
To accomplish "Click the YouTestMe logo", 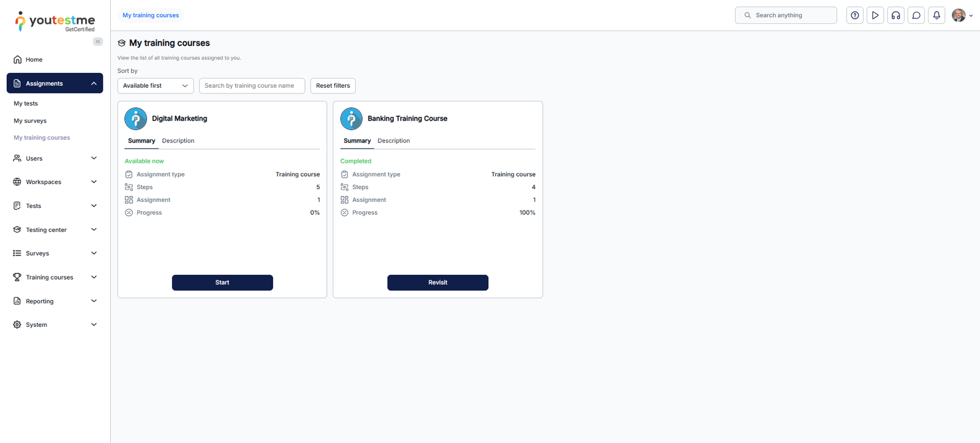I will [x=55, y=21].
